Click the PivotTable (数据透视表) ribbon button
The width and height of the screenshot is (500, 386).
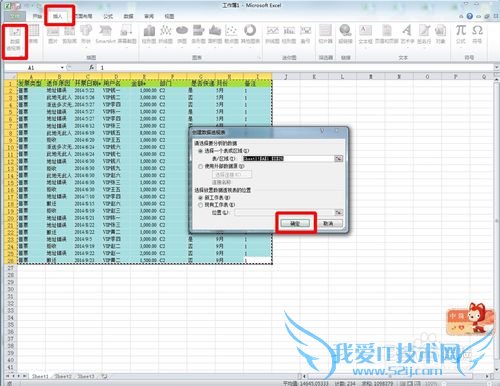15,41
